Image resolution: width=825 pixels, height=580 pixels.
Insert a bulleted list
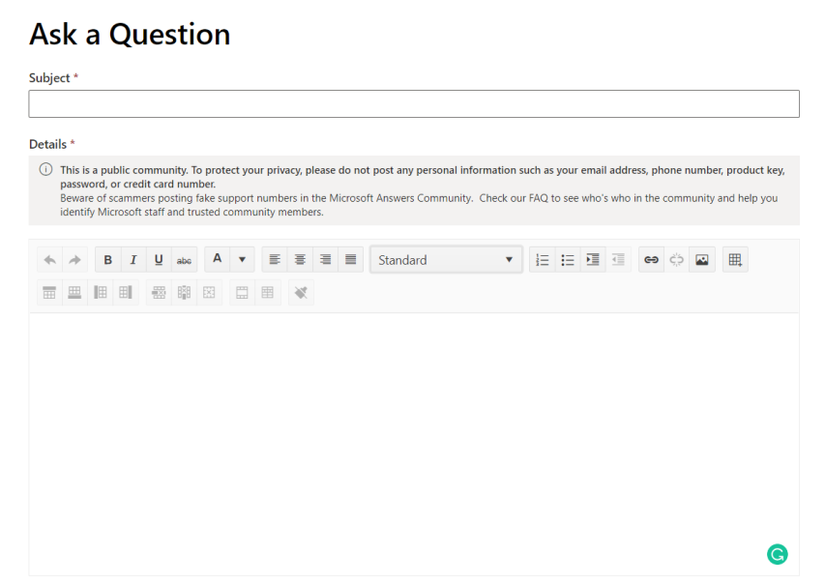pos(567,259)
